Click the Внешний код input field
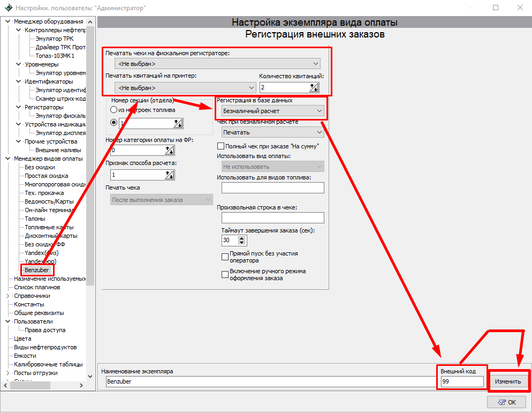532x413 pixels. [462, 381]
